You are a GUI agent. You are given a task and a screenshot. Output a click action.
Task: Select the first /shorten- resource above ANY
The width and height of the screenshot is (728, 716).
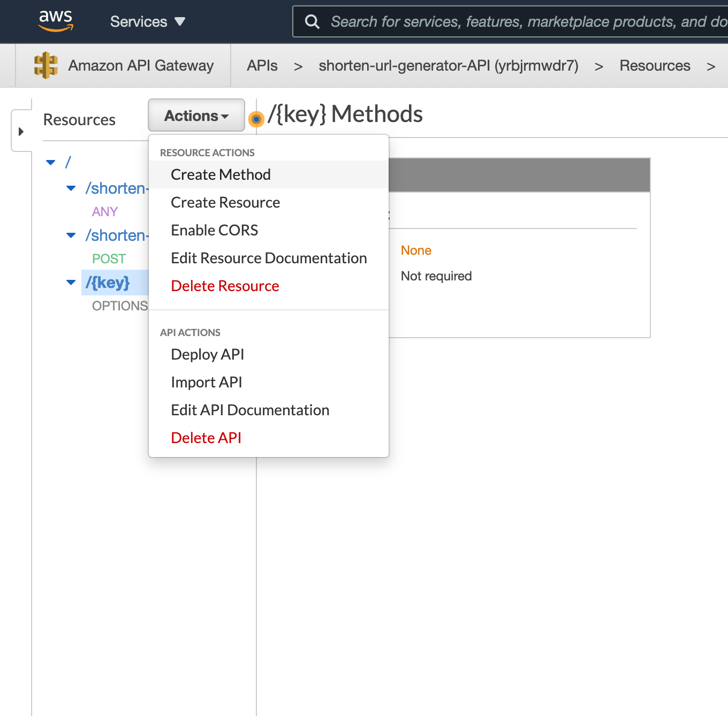(x=117, y=188)
